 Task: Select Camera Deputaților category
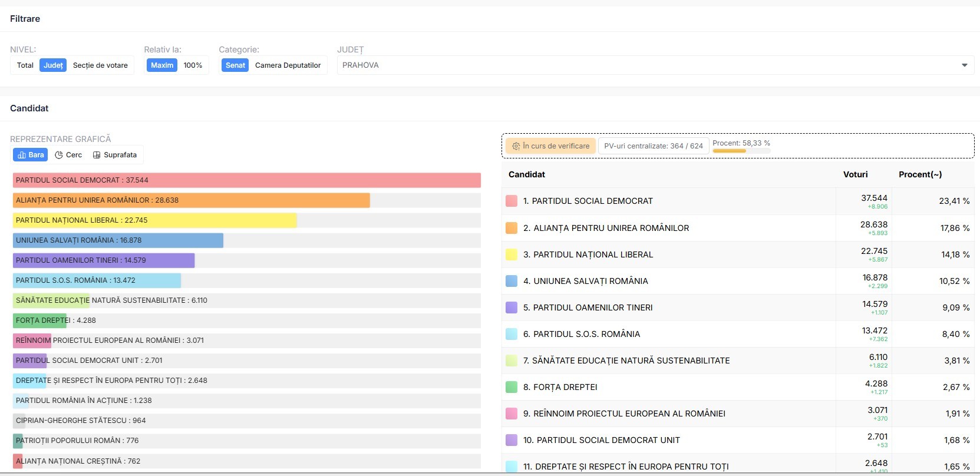click(288, 65)
